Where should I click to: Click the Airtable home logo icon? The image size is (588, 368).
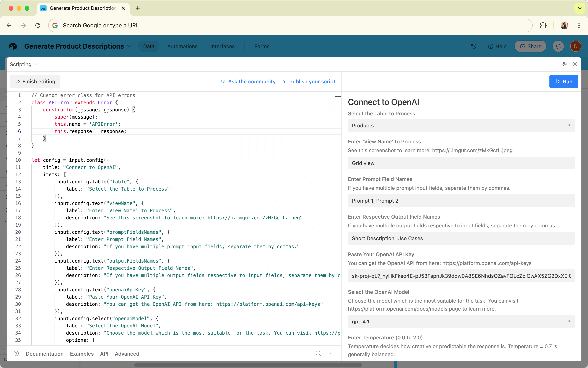[x=13, y=46]
